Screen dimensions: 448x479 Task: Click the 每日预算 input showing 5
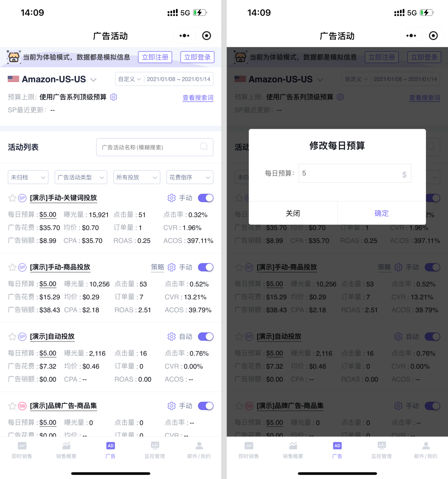click(354, 173)
